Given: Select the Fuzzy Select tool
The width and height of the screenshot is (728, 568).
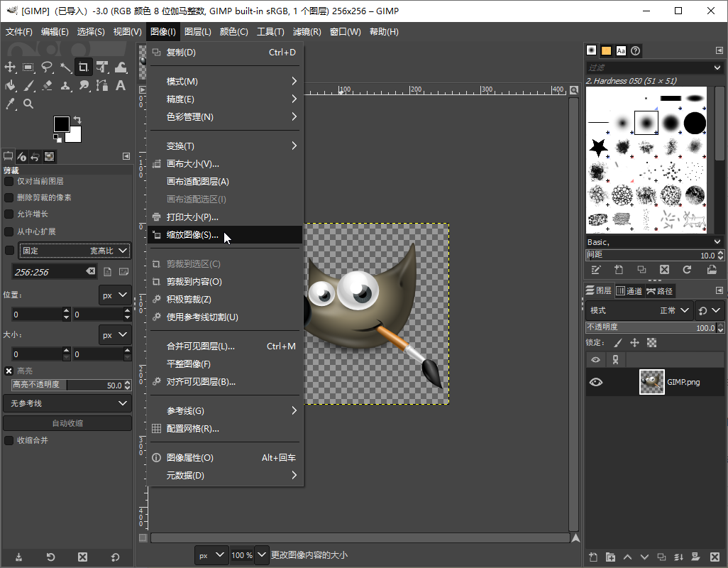Looking at the screenshot, I should pyautogui.click(x=67, y=67).
